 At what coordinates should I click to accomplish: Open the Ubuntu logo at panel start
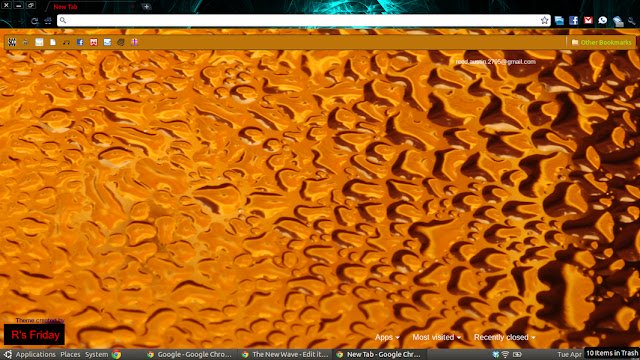click(x=7, y=354)
